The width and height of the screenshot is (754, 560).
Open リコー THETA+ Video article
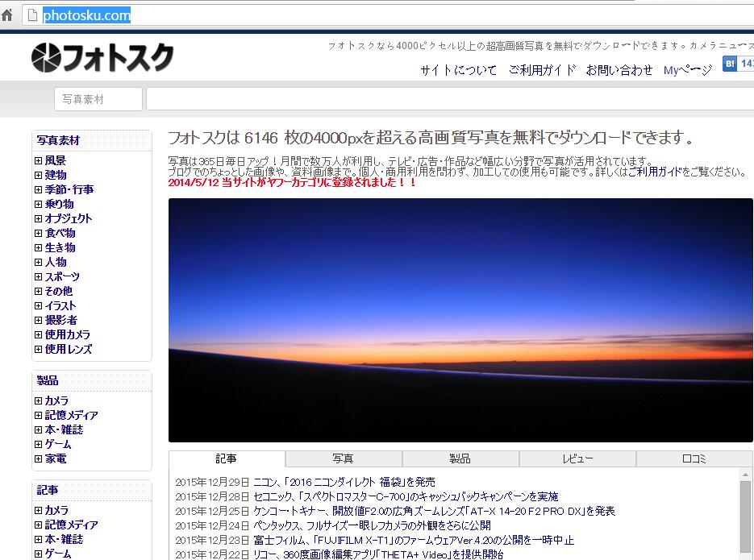(378, 554)
